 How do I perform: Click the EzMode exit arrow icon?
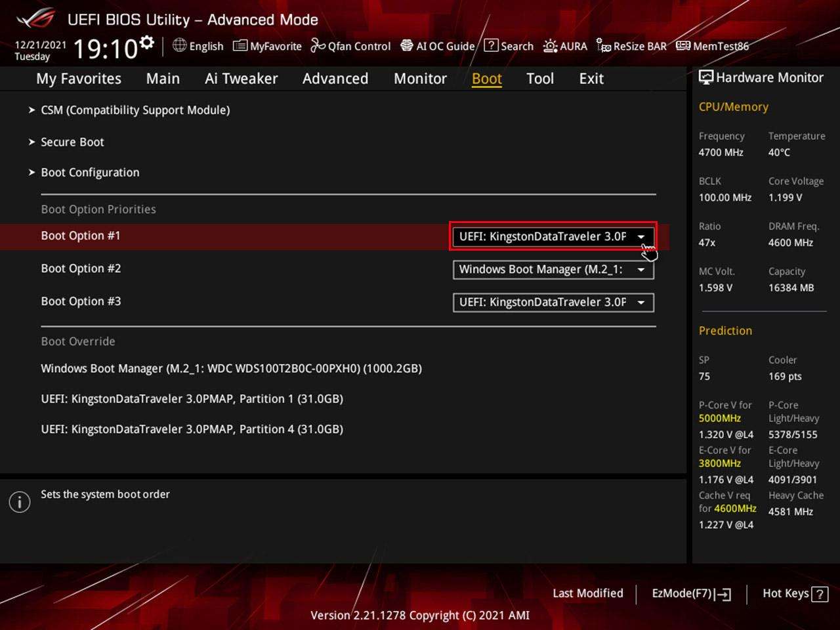(x=724, y=594)
